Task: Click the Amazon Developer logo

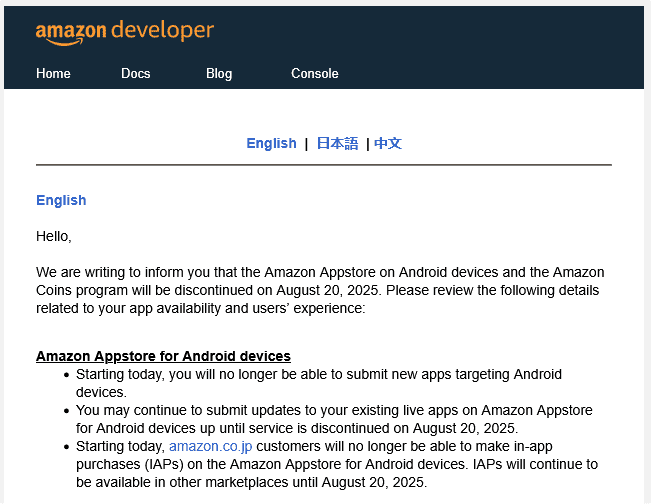Action: tap(124, 31)
